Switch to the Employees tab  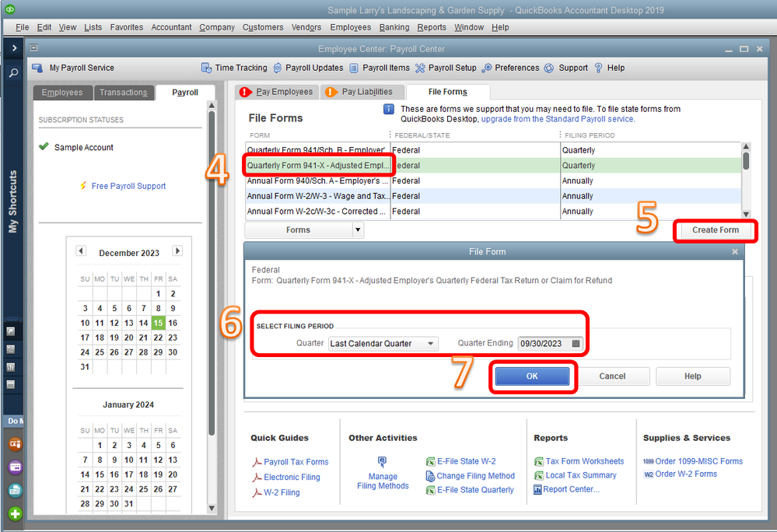[x=62, y=93]
